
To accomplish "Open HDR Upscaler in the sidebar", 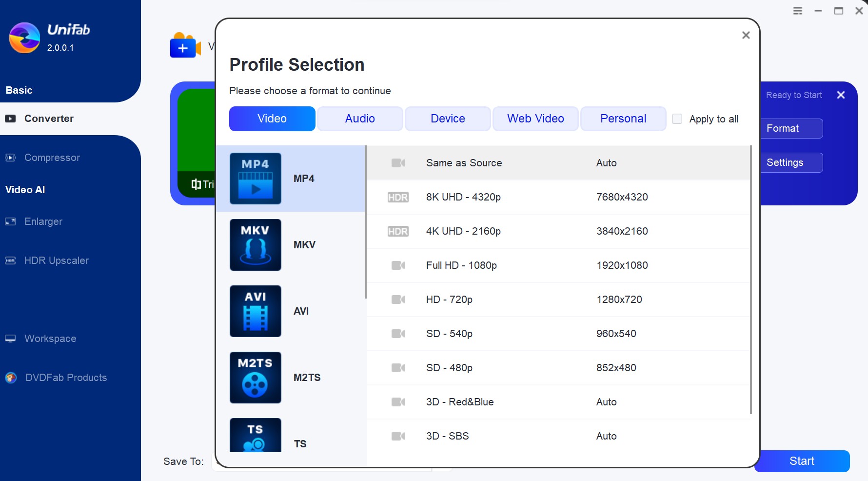I will click(x=56, y=261).
